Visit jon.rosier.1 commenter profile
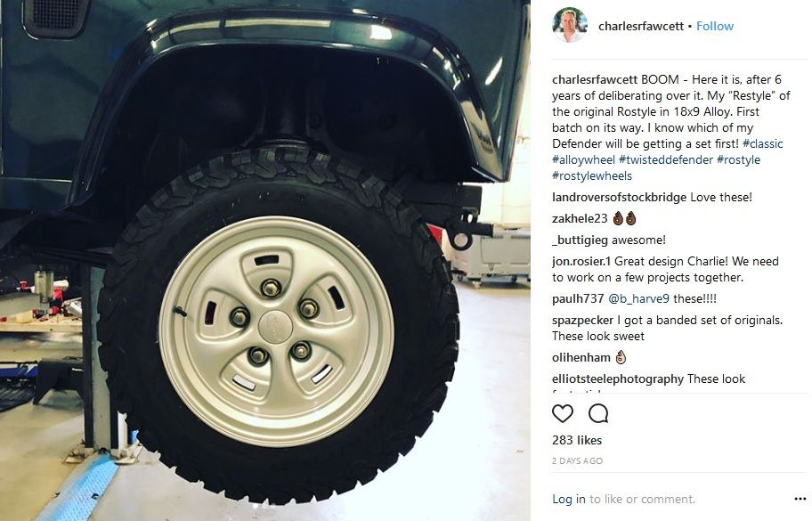The width and height of the screenshot is (812, 521). tap(581, 261)
